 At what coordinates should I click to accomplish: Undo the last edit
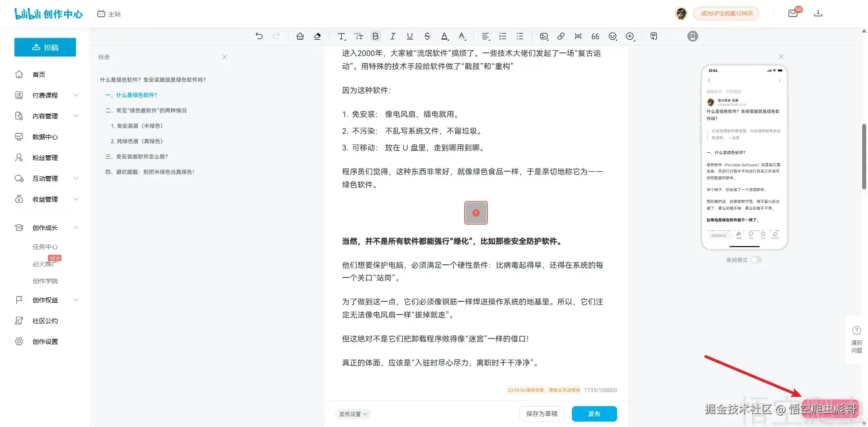coord(259,36)
